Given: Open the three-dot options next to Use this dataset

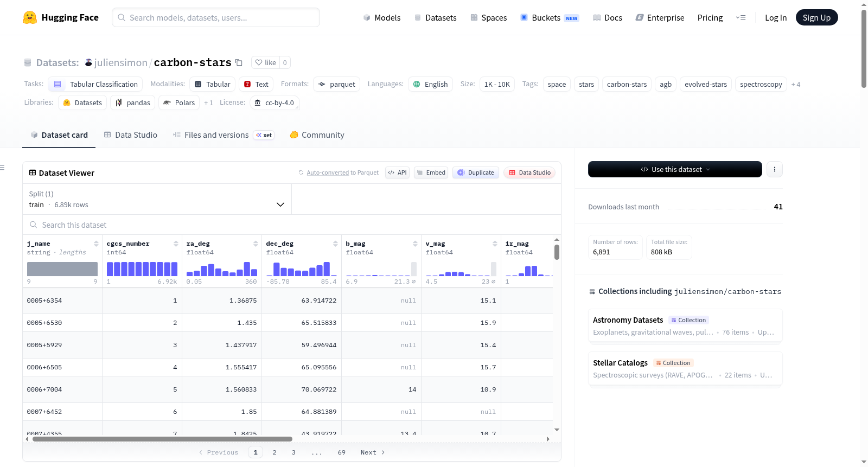Looking at the screenshot, I should point(775,169).
